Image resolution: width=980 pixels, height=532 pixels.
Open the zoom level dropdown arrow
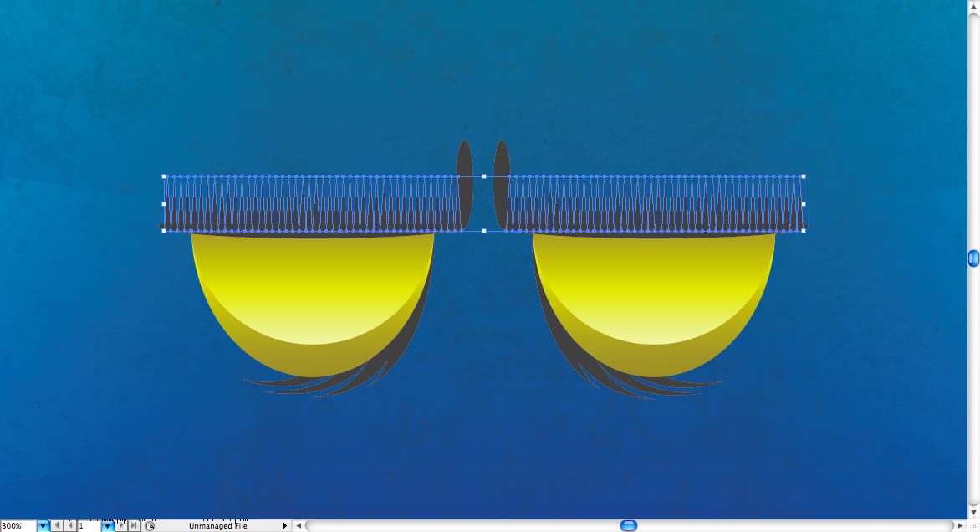click(43, 526)
